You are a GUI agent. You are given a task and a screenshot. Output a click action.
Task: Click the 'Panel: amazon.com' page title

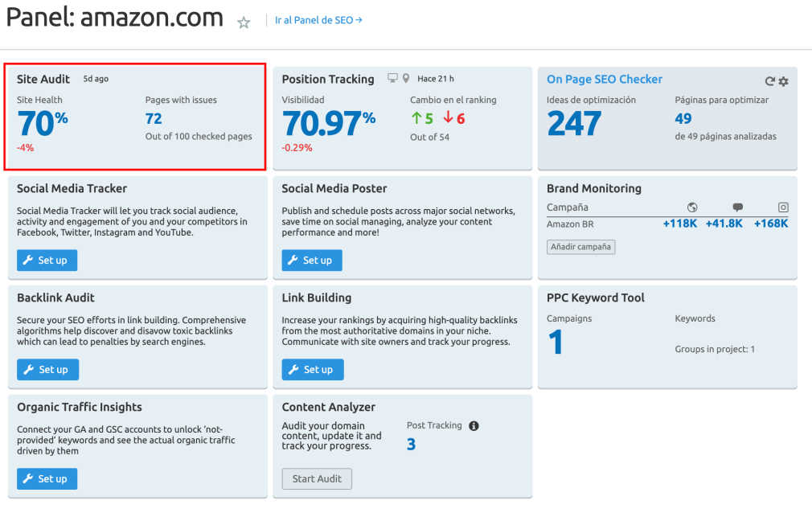pos(114,17)
